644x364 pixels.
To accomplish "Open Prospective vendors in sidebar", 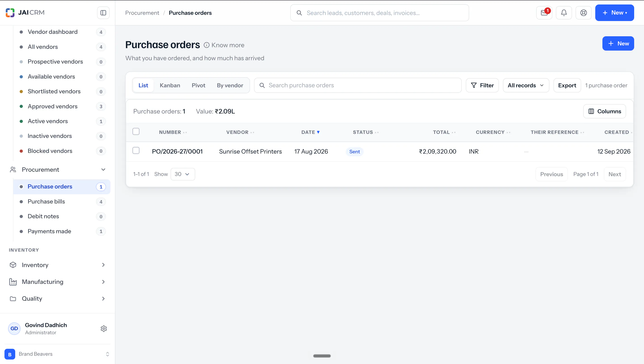I will point(62,62).
